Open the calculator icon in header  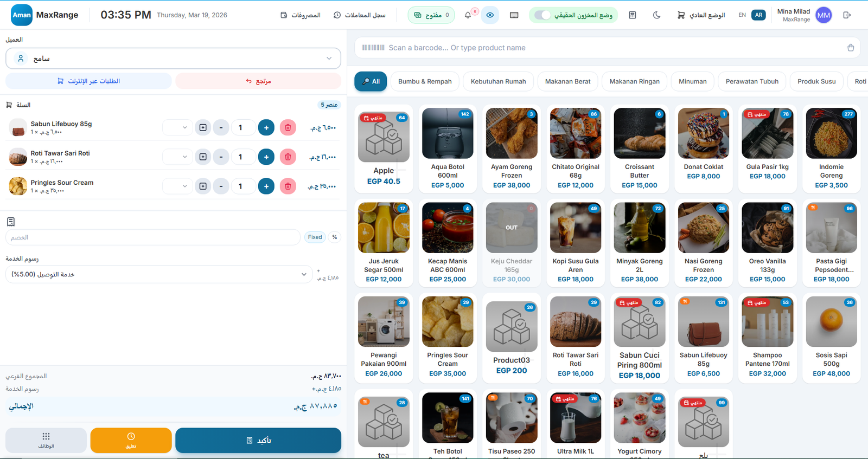633,15
